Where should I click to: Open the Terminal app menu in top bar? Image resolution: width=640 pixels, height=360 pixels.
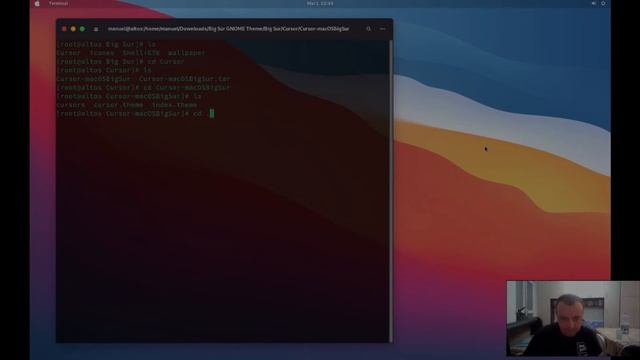click(58, 3)
